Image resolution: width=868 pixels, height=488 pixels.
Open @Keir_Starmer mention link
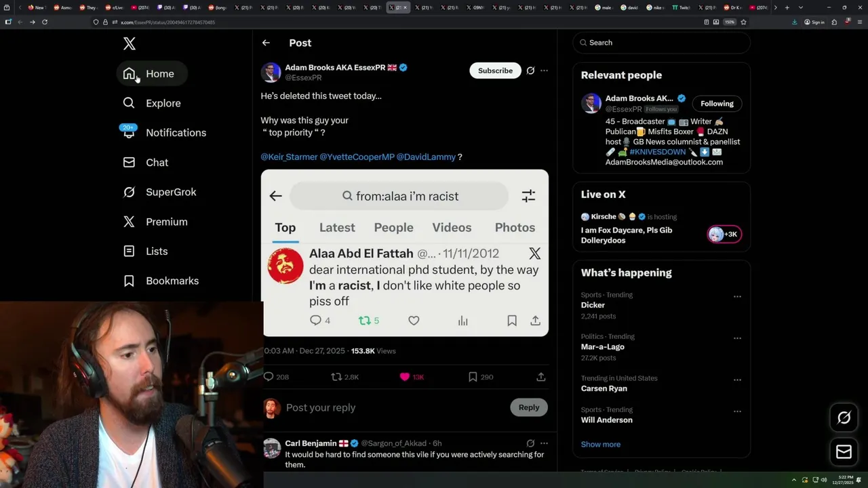[x=289, y=157]
